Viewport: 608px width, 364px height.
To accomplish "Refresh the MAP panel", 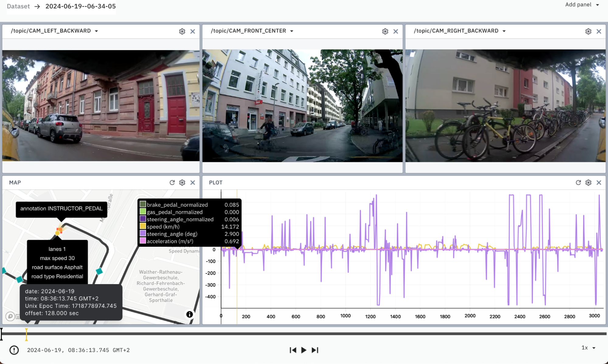I will (x=172, y=183).
